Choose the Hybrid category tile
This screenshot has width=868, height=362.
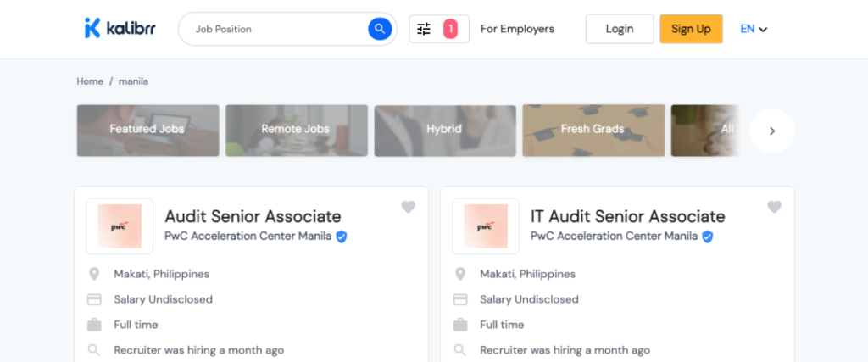tap(444, 130)
